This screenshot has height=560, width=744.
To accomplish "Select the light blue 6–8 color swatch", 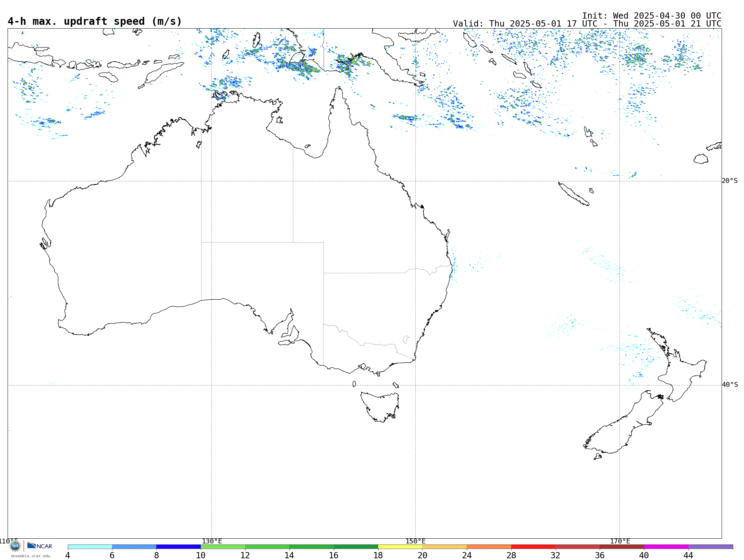I will (x=134, y=547).
